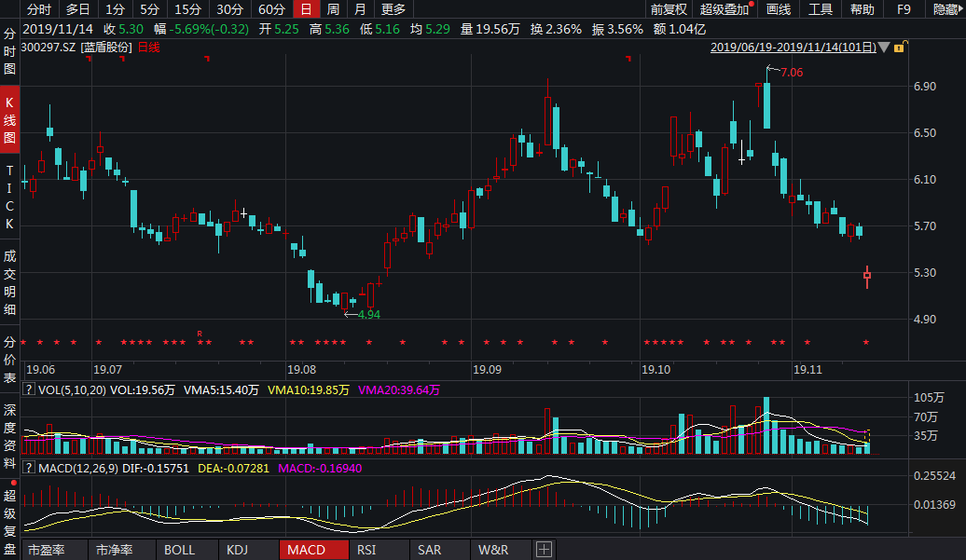Click the date range 2019/06/19-2019/11/14 link

click(793, 48)
